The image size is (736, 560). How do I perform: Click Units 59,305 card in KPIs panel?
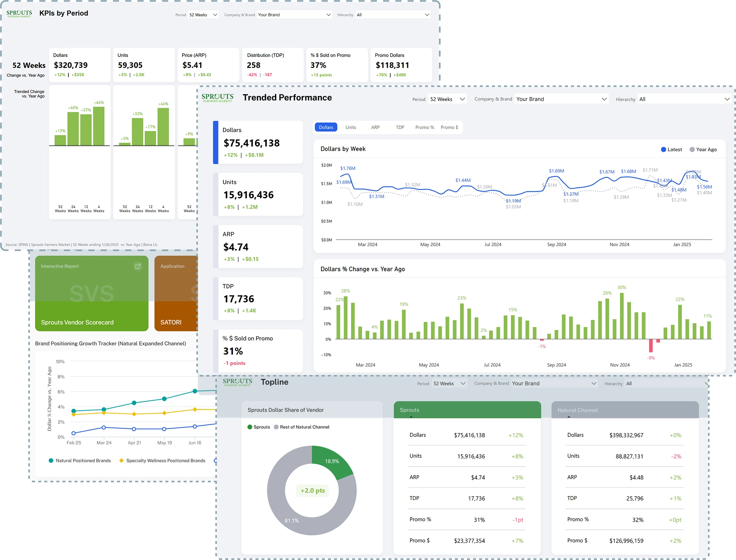pyautogui.click(x=144, y=65)
